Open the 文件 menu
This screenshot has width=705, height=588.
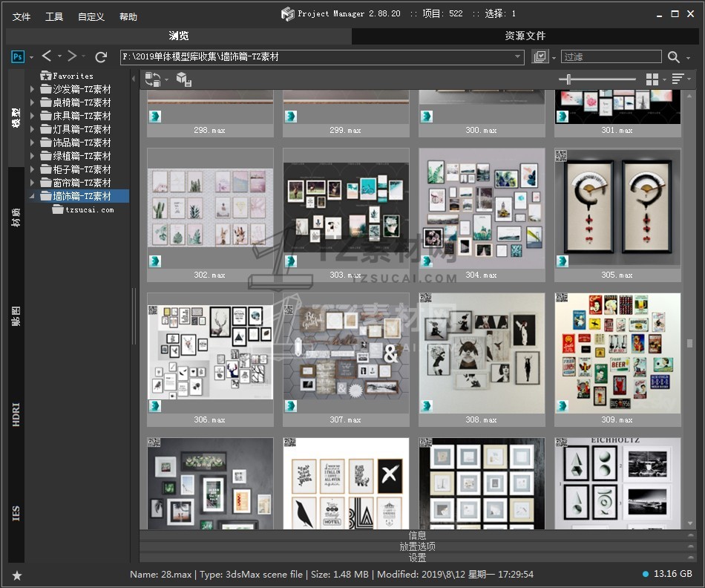22,16
